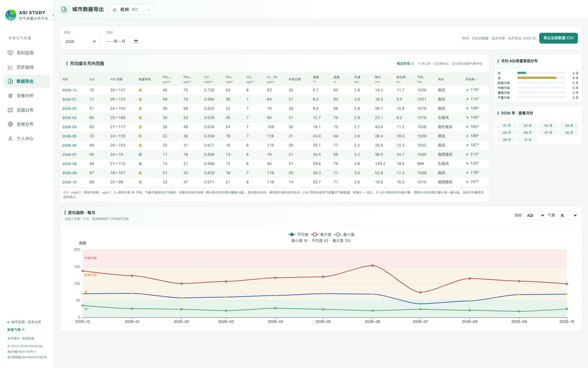This screenshot has width=588, height=368.
Task: Open the 年份 2026 dropdown
Action: click(x=80, y=42)
